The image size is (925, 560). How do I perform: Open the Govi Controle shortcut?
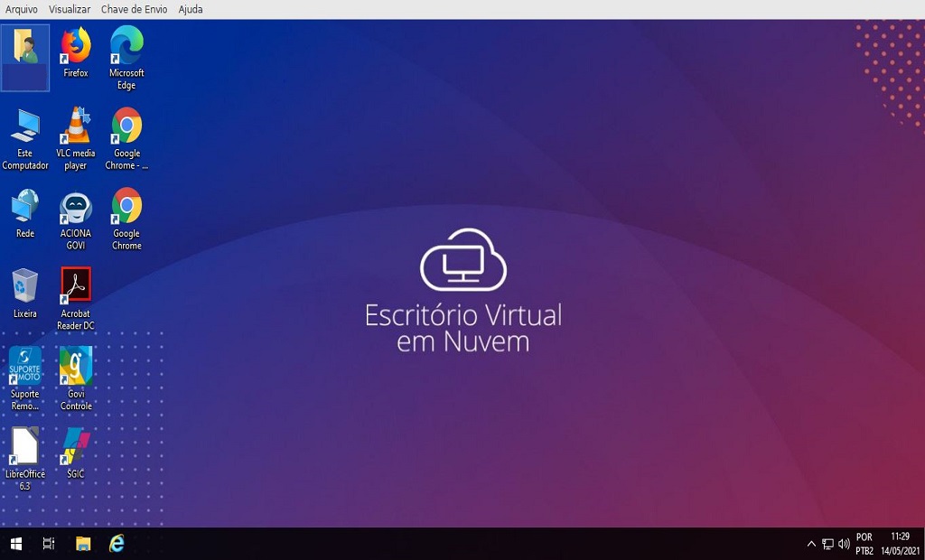point(76,366)
